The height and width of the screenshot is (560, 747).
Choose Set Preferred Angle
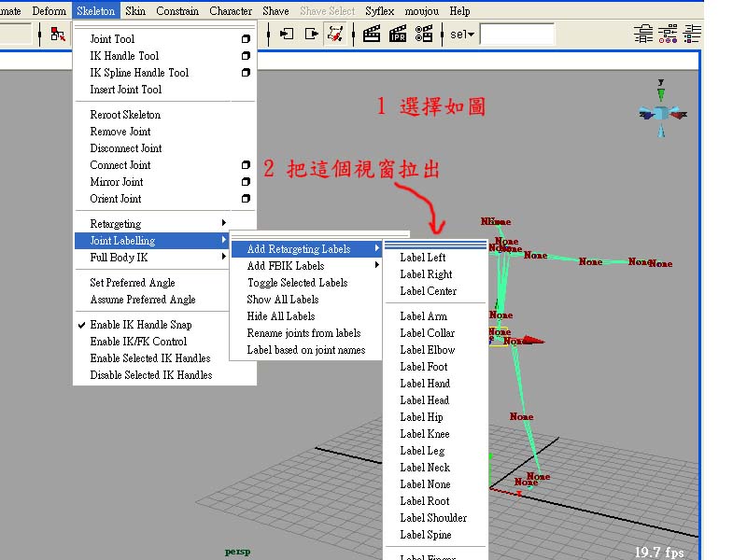(133, 283)
